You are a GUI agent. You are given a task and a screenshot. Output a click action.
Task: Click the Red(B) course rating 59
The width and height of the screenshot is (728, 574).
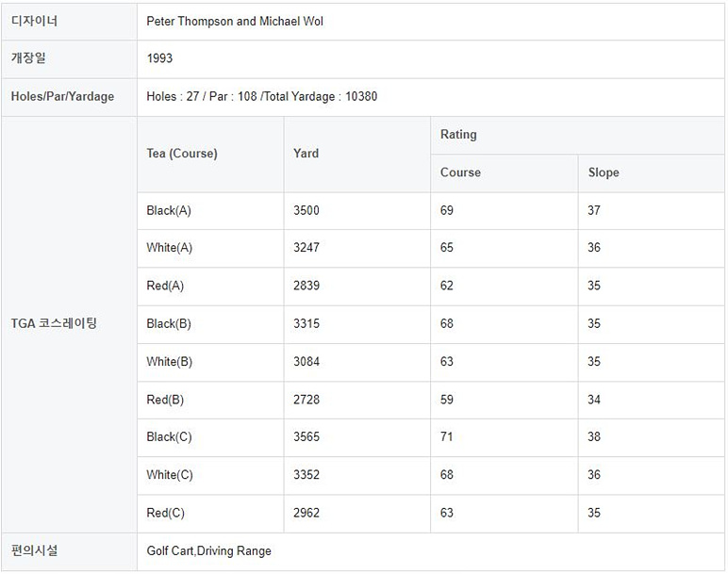point(447,400)
